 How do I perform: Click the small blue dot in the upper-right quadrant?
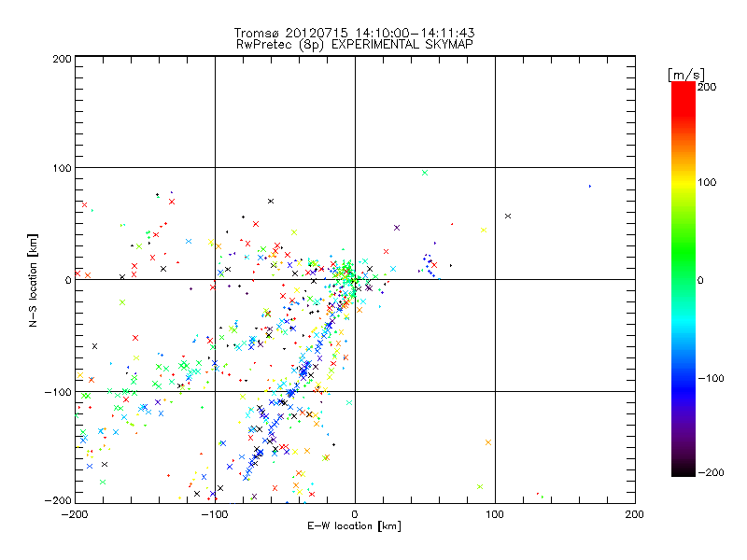(x=590, y=186)
